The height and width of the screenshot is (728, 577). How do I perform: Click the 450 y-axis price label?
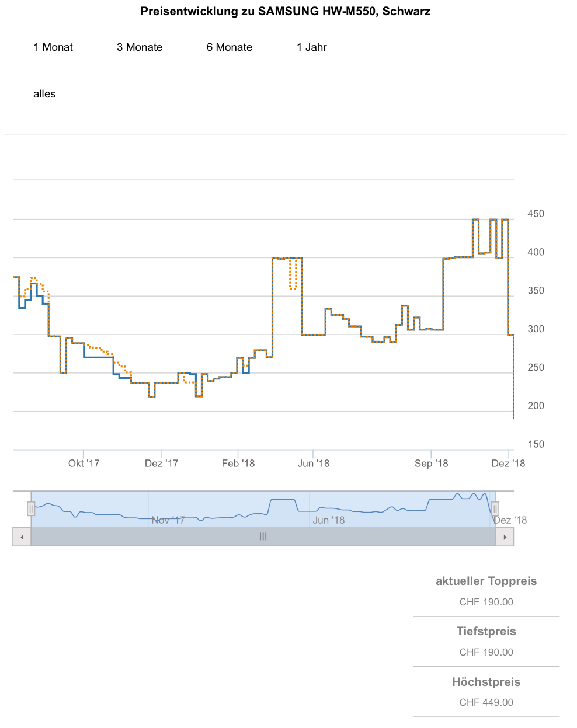tap(536, 214)
